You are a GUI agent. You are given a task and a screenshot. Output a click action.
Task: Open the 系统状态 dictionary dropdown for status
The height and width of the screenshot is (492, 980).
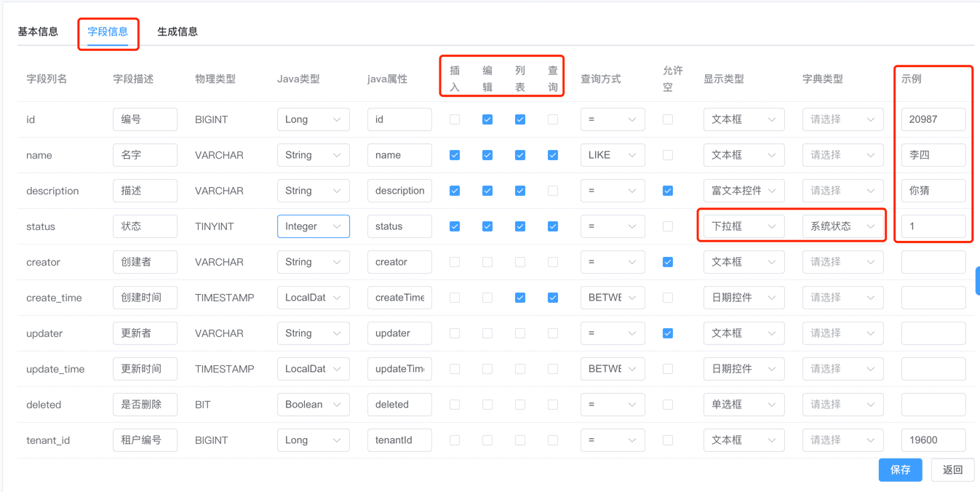[842, 226]
